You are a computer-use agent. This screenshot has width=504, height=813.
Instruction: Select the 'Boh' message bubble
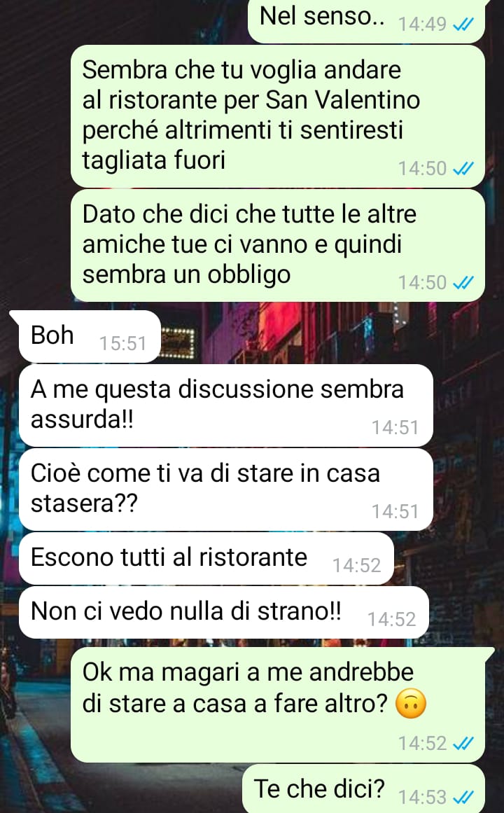tap(86, 337)
